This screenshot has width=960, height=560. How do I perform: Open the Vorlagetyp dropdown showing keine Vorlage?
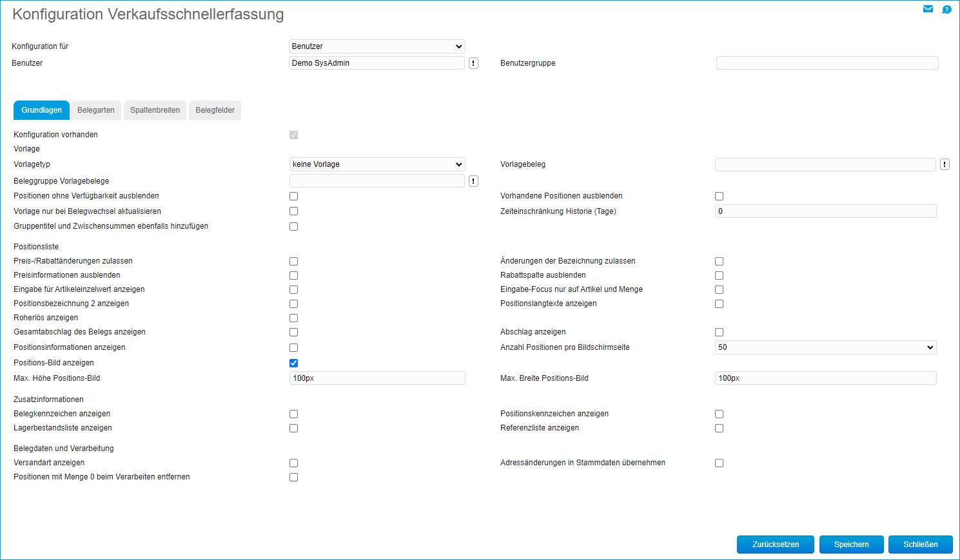coord(377,164)
